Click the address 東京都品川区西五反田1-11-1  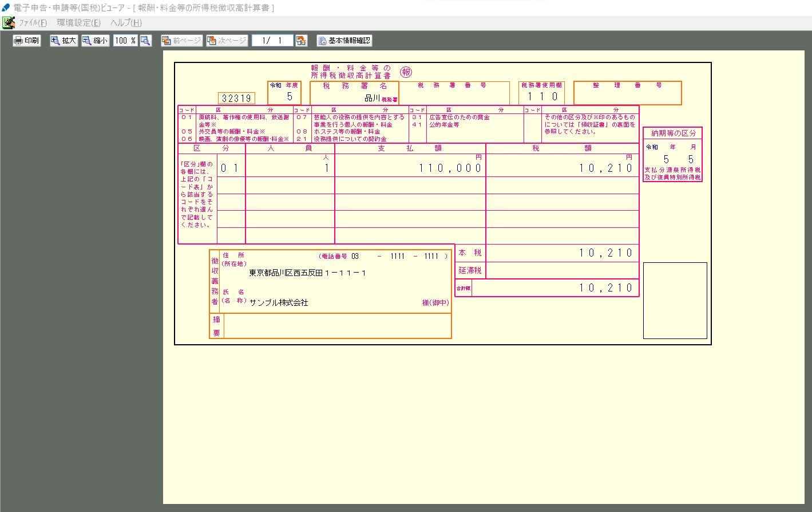(x=307, y=273)
